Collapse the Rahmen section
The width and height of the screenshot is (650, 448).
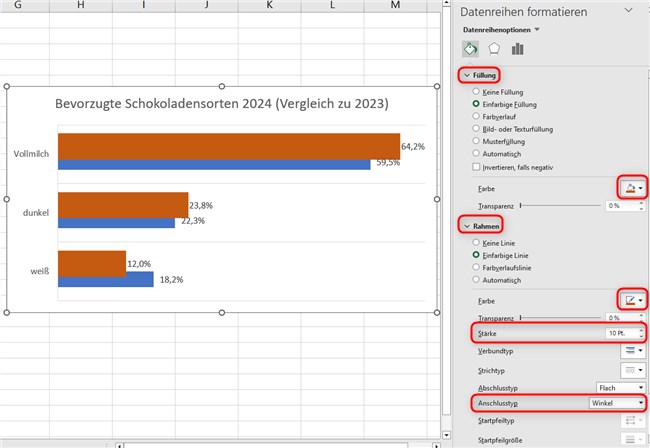coord(479,226)
